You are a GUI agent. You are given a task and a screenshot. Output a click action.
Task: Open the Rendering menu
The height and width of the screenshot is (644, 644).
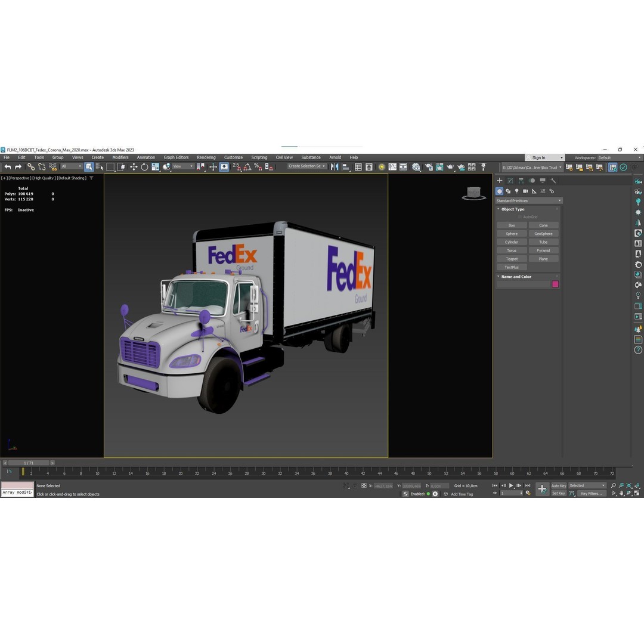(x=206, y=157)
